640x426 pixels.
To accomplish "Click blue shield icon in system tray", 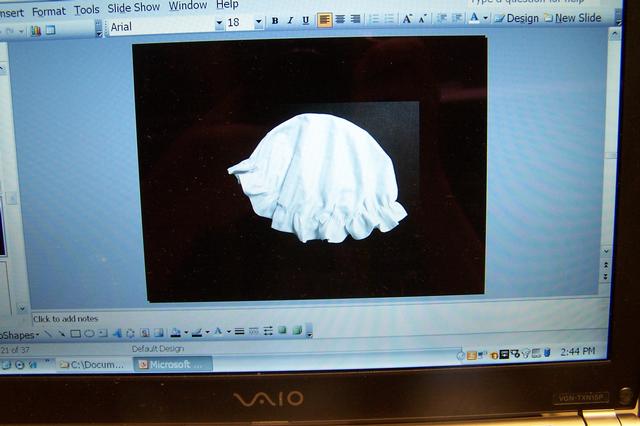I will click(x=547, y=353).
